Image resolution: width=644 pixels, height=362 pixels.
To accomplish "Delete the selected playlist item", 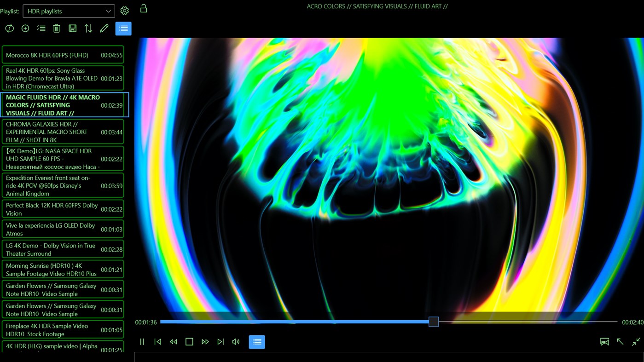I will [x=56, y=28].
